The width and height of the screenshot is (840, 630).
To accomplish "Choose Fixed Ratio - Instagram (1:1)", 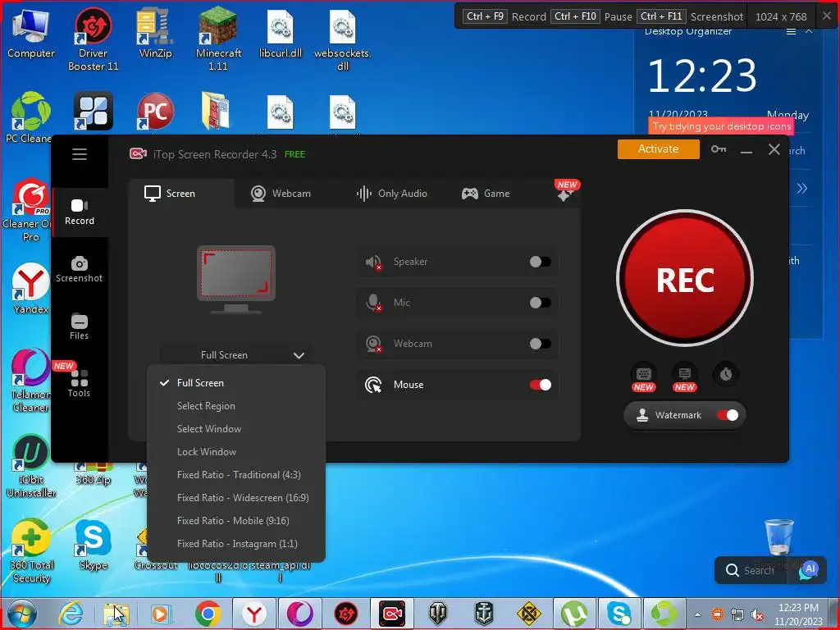I will [236, 544].
